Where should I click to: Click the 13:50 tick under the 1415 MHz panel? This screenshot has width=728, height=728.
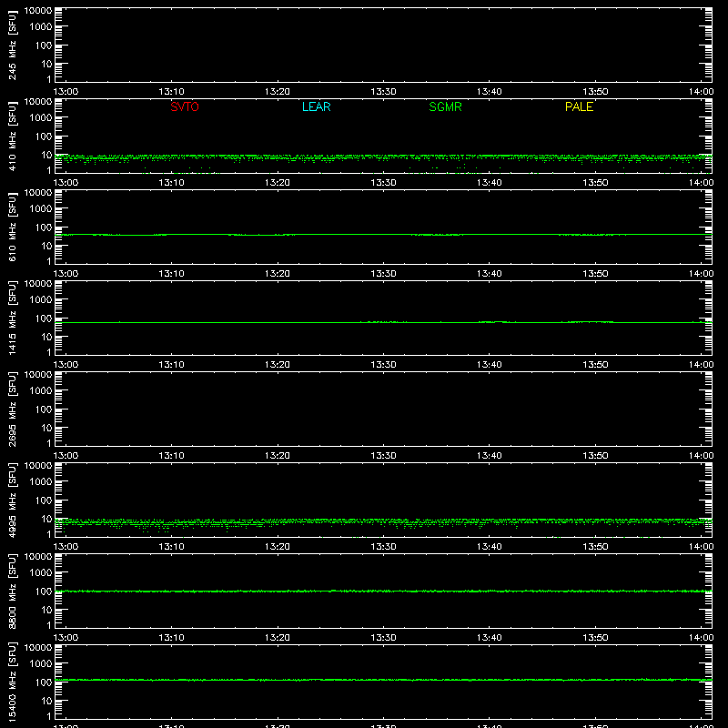[x=595, y=365]
